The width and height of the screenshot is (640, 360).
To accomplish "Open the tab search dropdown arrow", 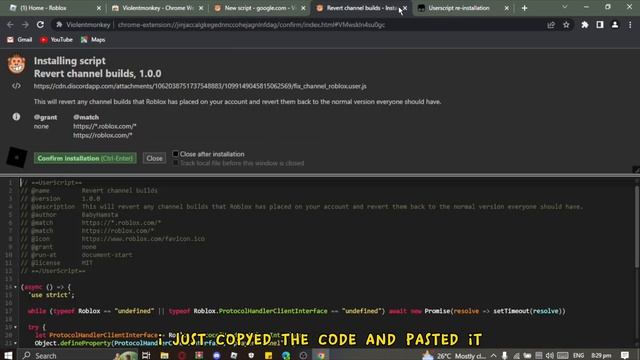I will 564,7.
